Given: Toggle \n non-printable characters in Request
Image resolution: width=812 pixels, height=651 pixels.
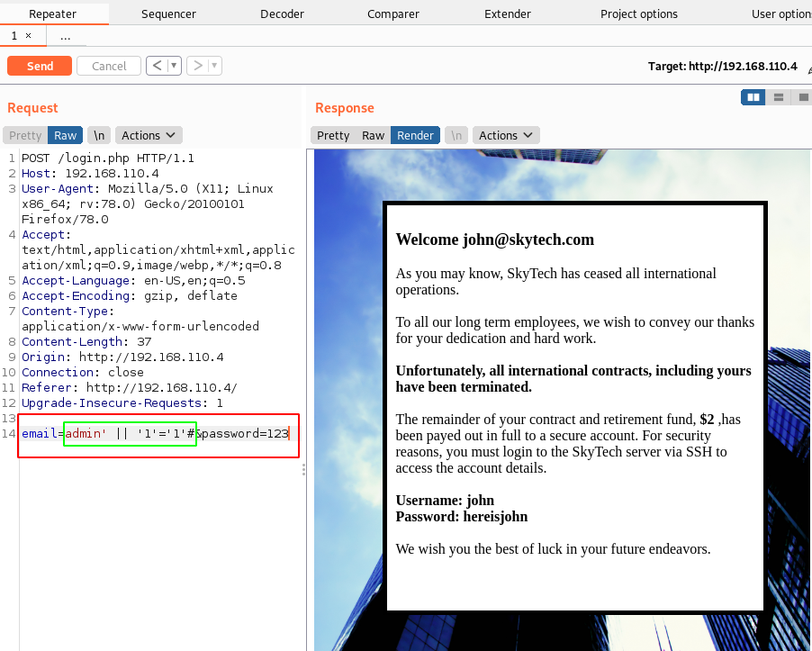Looking at the screenshot, I should (x=98, y=135).
